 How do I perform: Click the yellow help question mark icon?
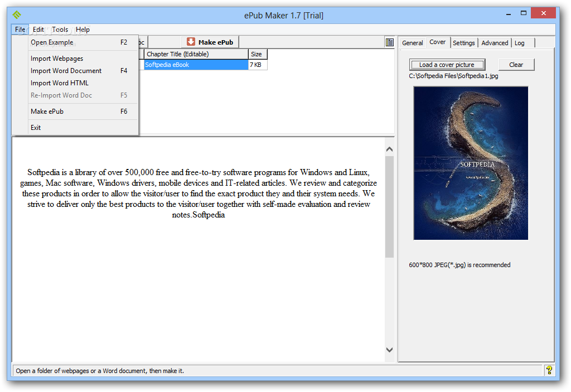click(x=549, y=370)
